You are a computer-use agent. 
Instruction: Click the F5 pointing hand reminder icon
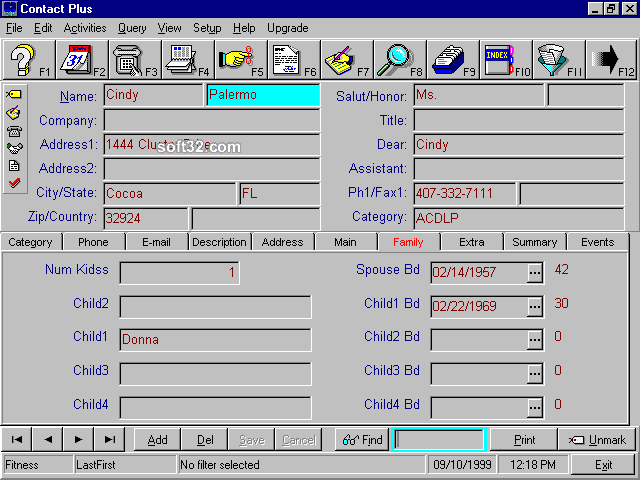pos(241,60)
